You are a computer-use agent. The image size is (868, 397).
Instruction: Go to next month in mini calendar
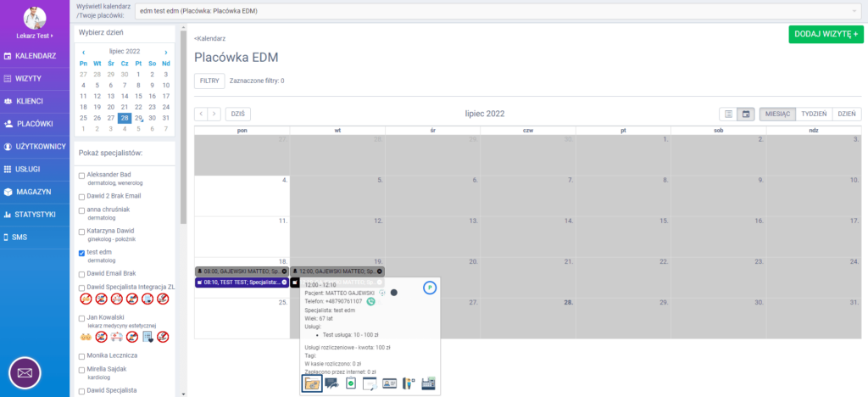pos(165,52)
